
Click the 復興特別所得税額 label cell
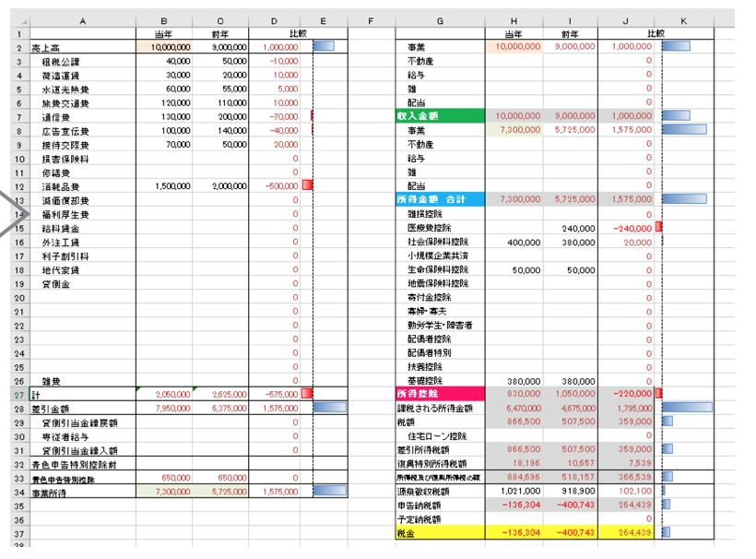[x=440, y=463]
